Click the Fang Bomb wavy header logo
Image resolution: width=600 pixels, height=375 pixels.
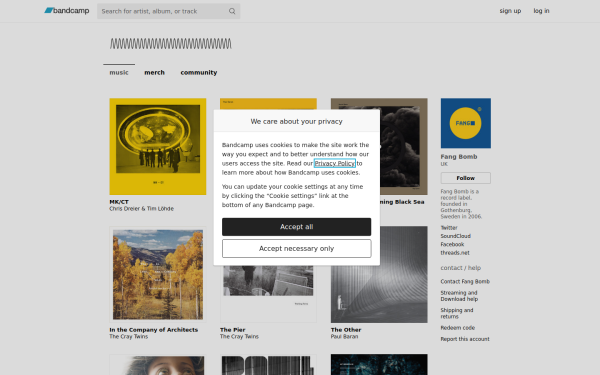pos(171,44)
